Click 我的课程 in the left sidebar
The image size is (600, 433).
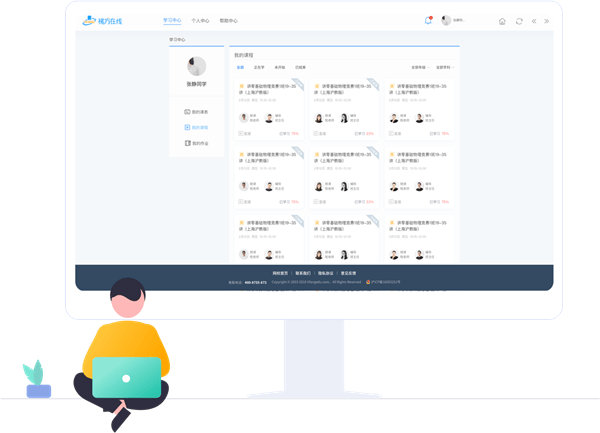[199, 128]
